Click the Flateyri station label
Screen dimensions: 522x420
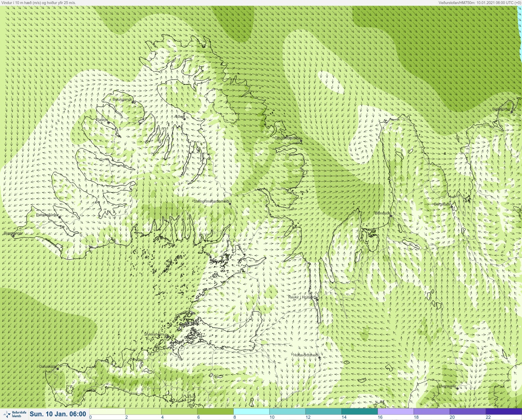(102, 120)
